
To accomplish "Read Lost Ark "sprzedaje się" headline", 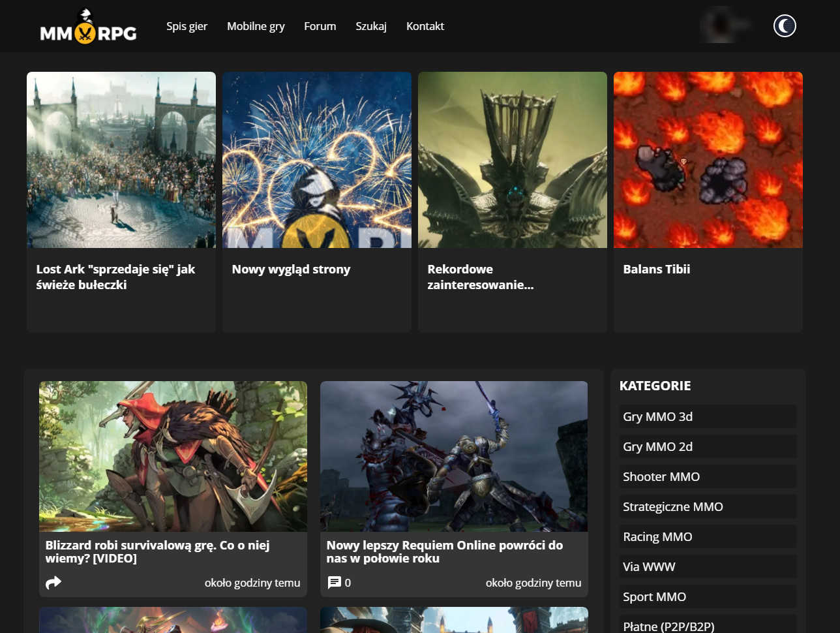I will [115, 277].
